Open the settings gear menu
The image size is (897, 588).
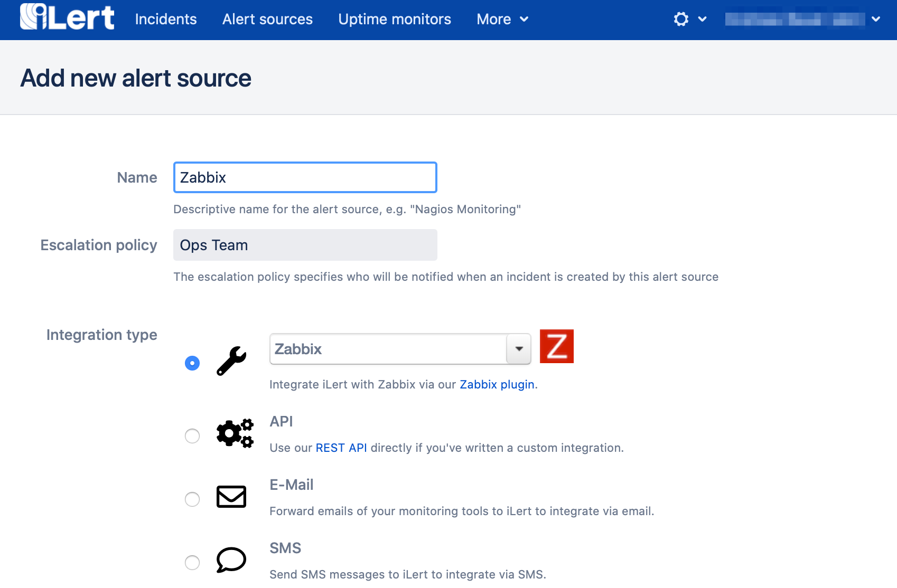click(689, 20)
